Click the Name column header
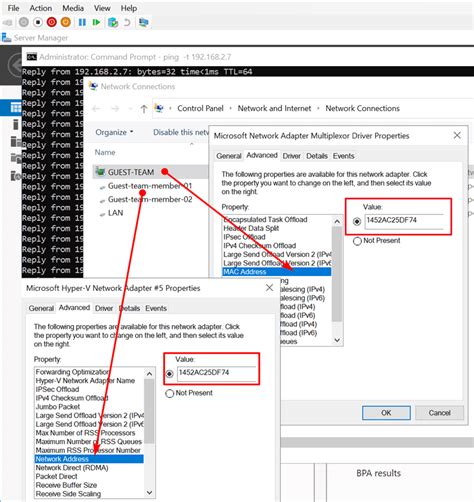This screenshot has width=474, height=502. tap(105, 152)
